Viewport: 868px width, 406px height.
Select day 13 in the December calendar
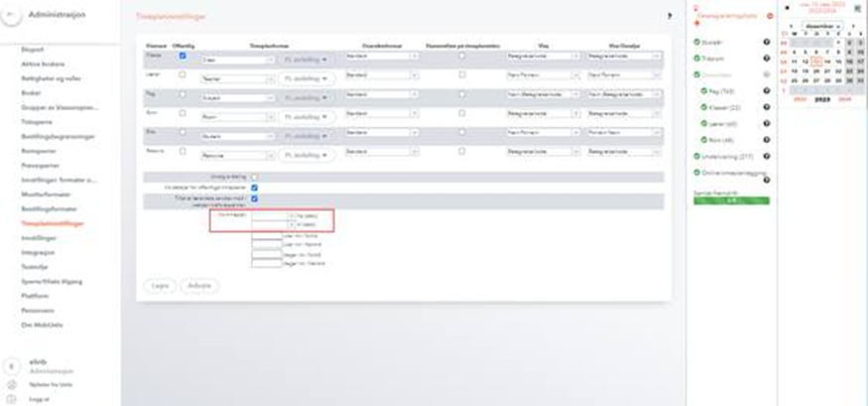click(816, 62)
